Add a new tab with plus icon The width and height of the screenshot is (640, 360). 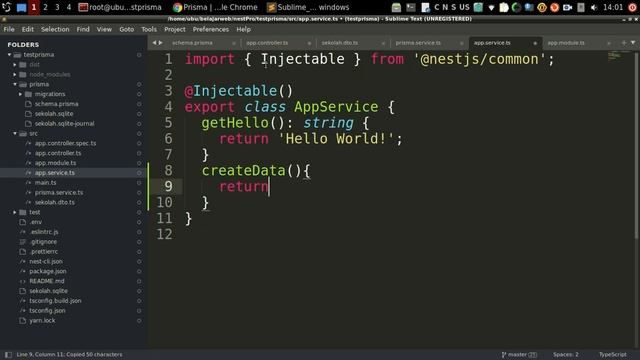(x=624, y=43)
